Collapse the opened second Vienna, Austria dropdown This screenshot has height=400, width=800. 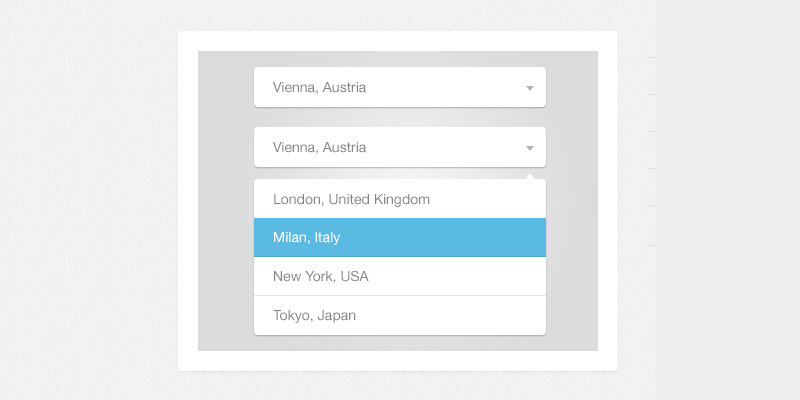coord(399,147)
